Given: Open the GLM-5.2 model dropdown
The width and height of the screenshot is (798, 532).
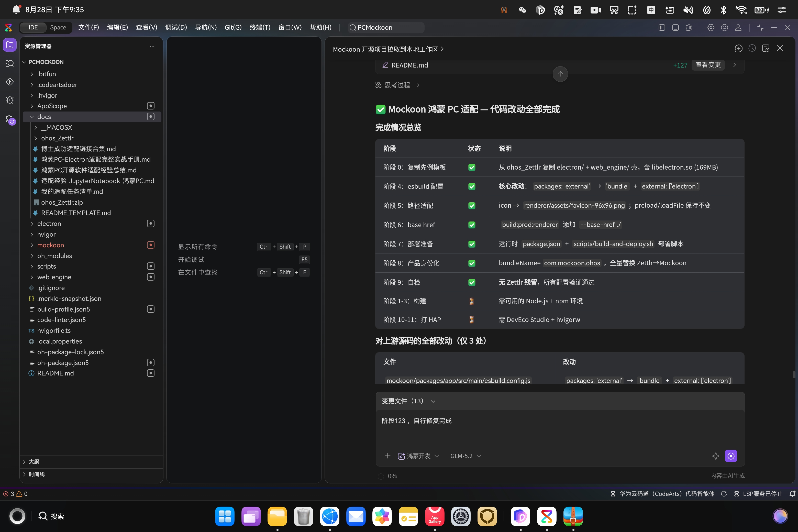Looking at the screenshot, I should (x=465, y=456).
